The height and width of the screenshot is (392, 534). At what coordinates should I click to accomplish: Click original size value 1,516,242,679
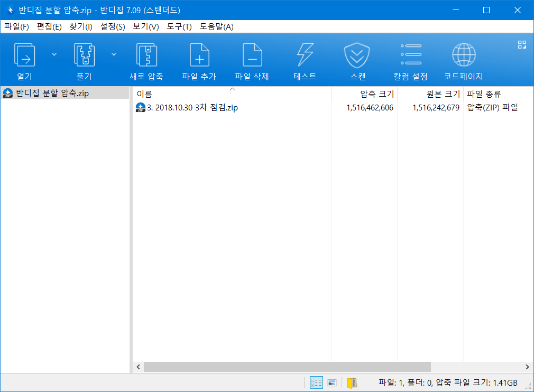pyautogui.click(x=436, y=108)
